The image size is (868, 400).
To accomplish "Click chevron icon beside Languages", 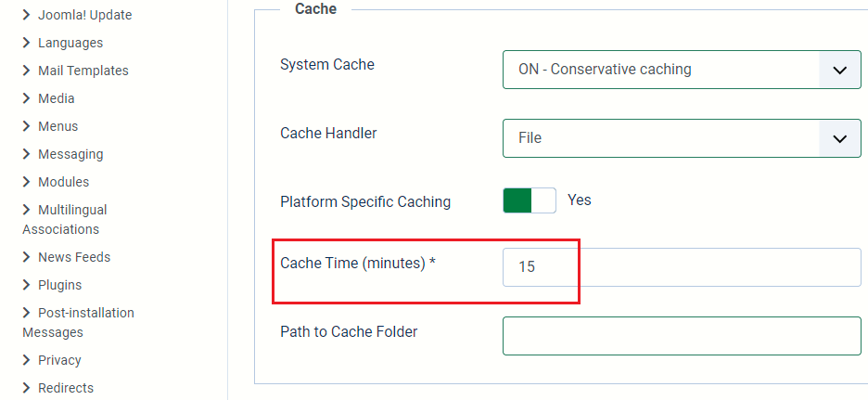I will click(x=27, y=43).
